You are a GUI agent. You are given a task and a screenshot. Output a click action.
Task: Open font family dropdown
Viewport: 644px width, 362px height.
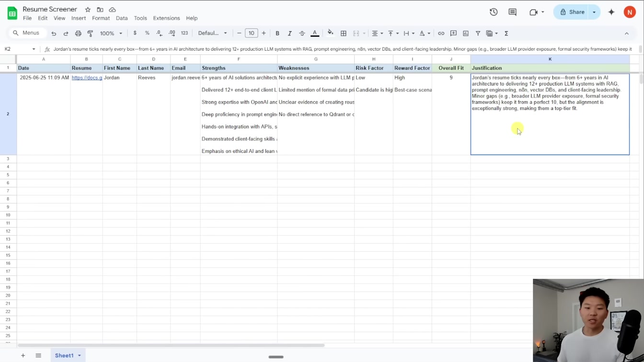[x=213, y=33]
